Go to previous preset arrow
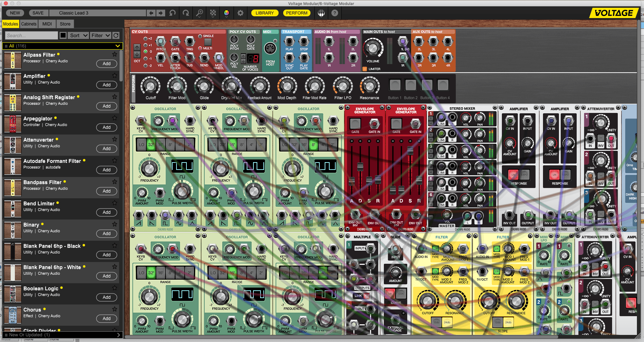644x342 pixels. pos(151,13)
